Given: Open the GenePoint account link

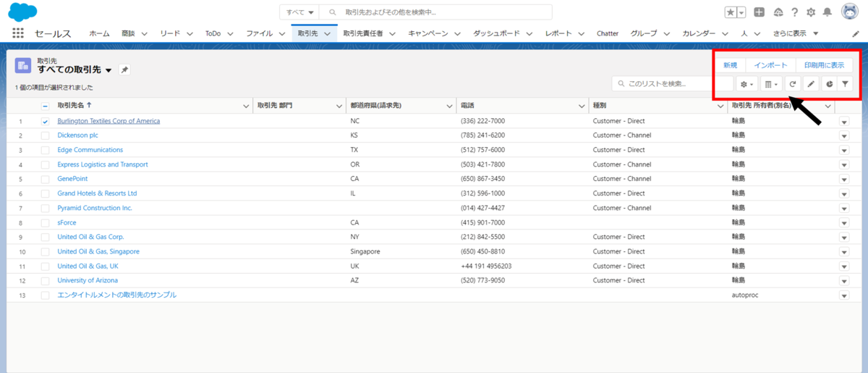Looking at the screenshot, I should 74,179.
